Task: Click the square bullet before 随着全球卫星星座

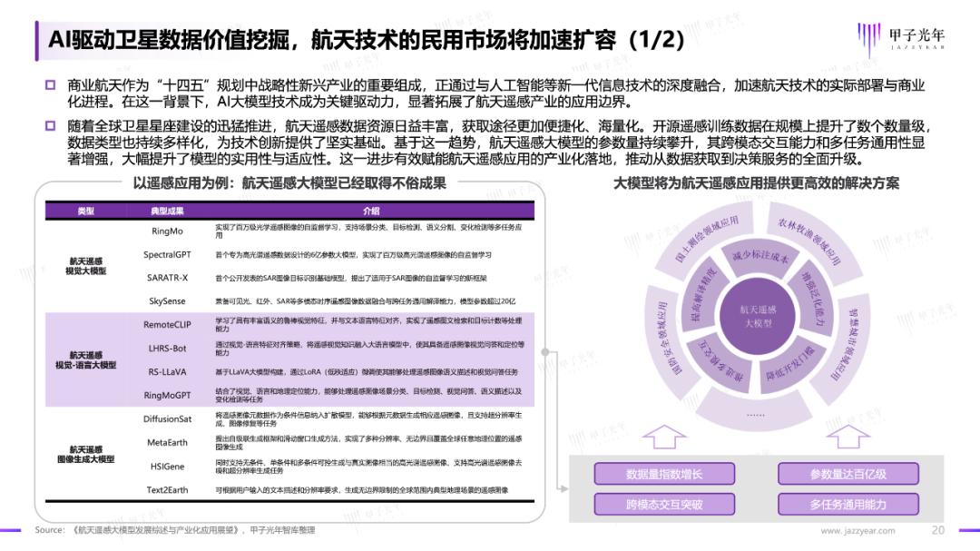Action: (50, 125)
